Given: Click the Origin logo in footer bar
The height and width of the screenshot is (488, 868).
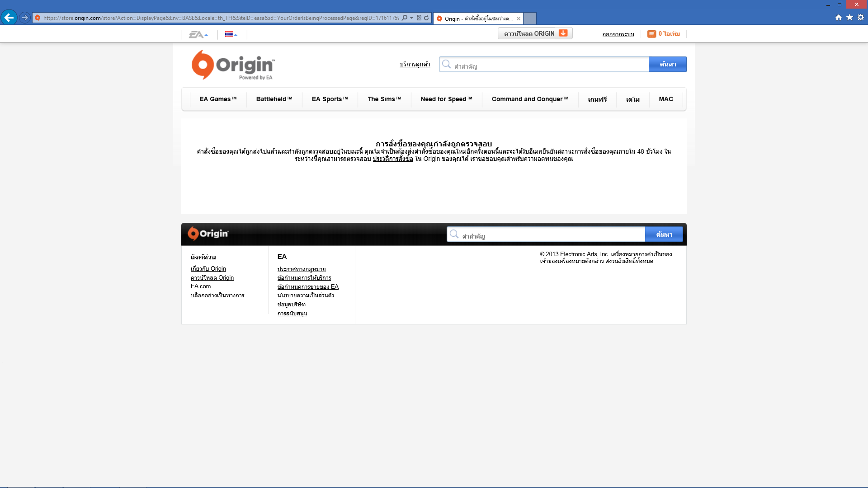Looking at the screenshot, I should (208, 234).
